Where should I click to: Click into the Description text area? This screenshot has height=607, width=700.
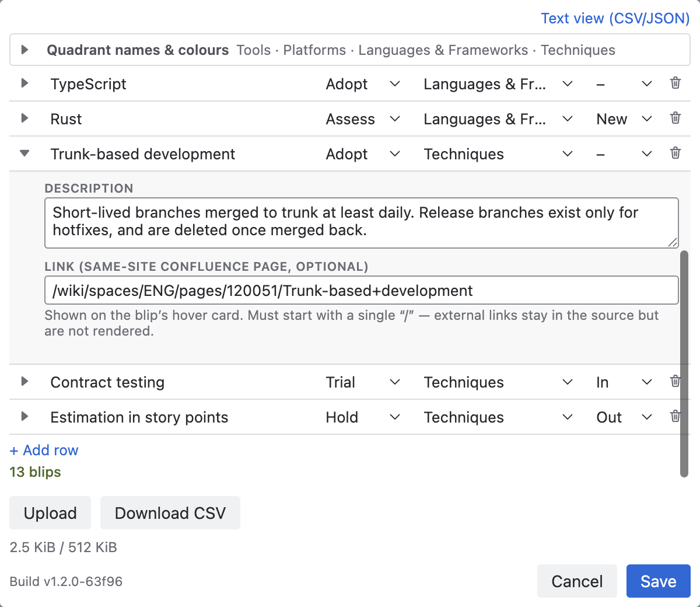coord(362,223)
